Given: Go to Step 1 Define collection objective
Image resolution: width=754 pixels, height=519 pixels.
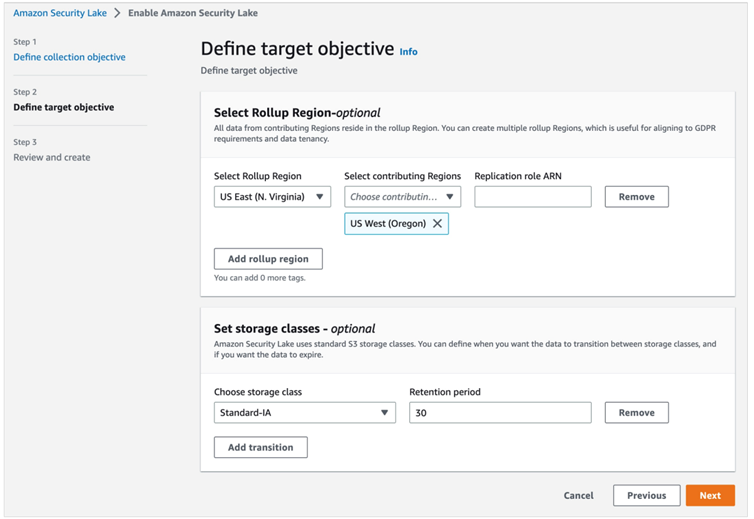Looking at the screenshot, I should [69, 57].
